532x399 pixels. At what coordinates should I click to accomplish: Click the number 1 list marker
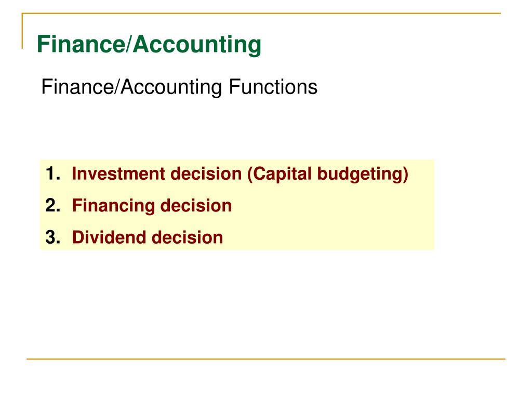click(x=52, y=174)
